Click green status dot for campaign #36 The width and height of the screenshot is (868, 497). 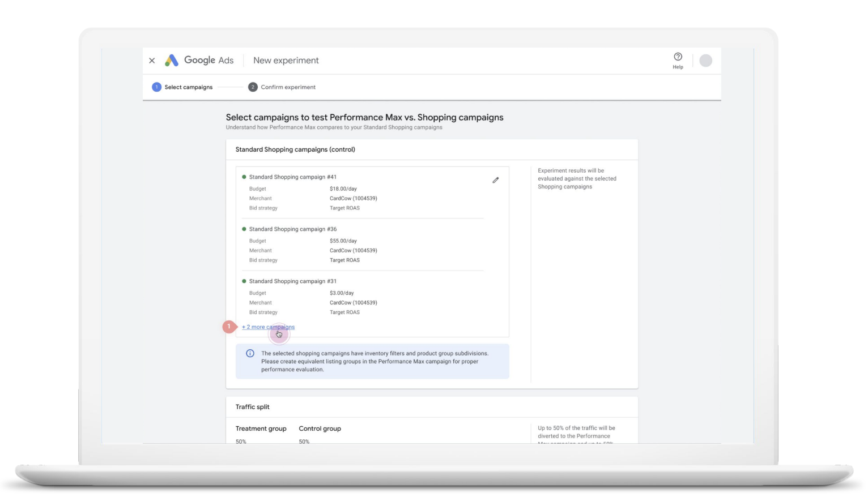coord(244,229)
